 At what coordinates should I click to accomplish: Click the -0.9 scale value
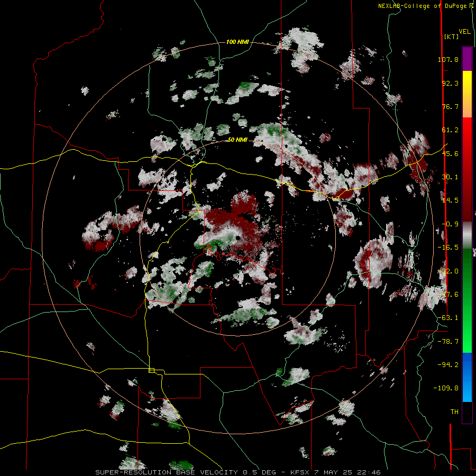(450, 224)
